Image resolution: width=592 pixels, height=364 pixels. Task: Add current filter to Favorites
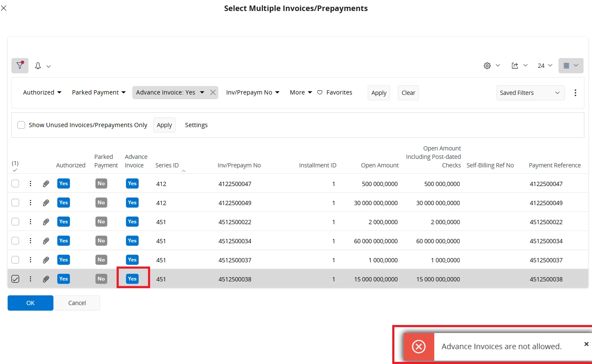(335, 92)
